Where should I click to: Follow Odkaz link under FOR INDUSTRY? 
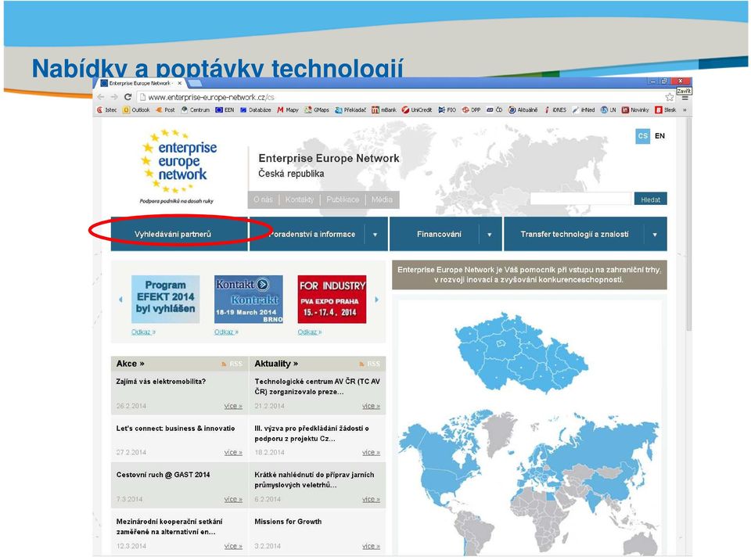(310, 332)
